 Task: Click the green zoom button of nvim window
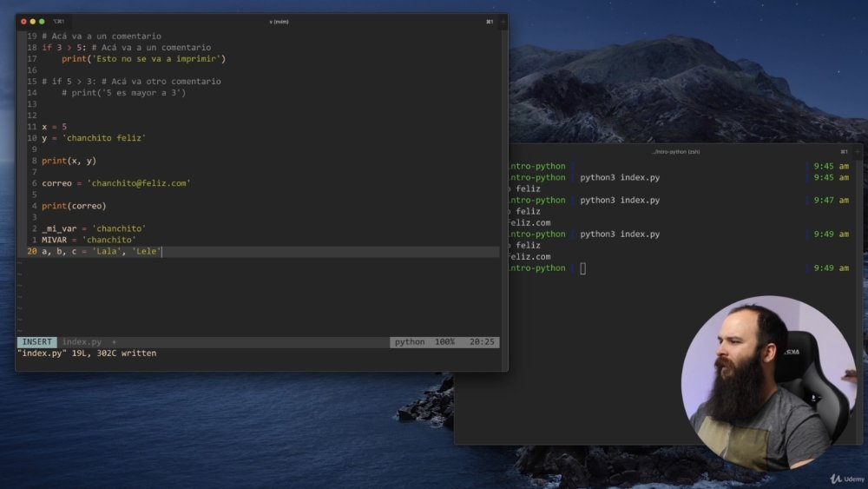coord(42,22)
